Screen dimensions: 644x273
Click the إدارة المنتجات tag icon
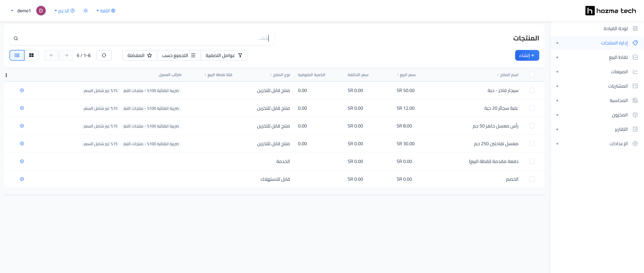(635, 43)
